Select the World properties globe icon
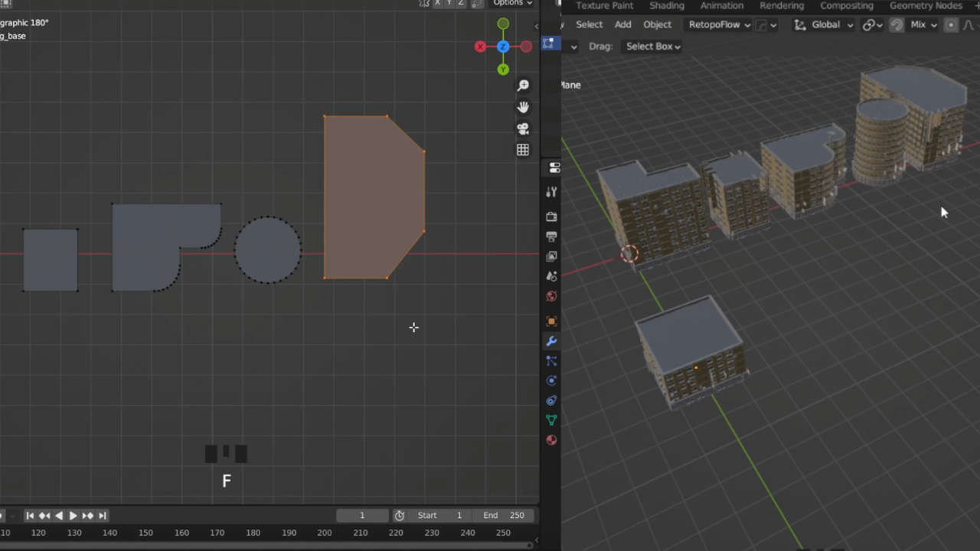980x551 pixels. (x=551, y=296)
